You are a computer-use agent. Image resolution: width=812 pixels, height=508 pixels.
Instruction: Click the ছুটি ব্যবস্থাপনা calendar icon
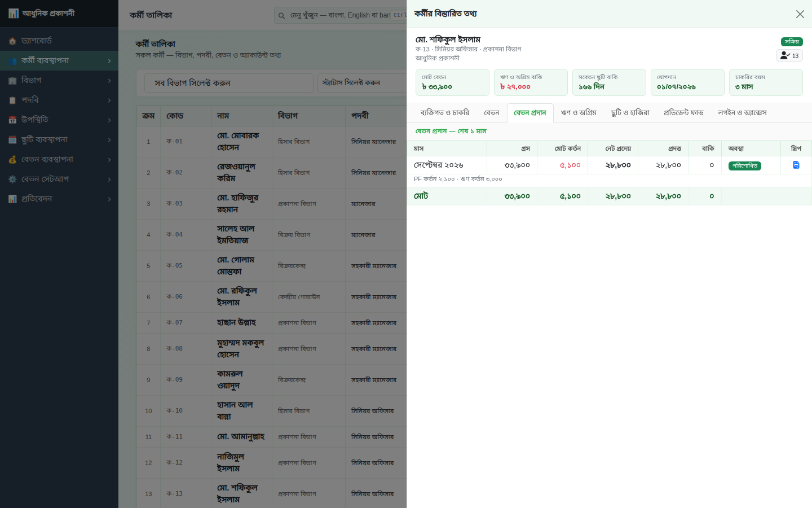12,139
